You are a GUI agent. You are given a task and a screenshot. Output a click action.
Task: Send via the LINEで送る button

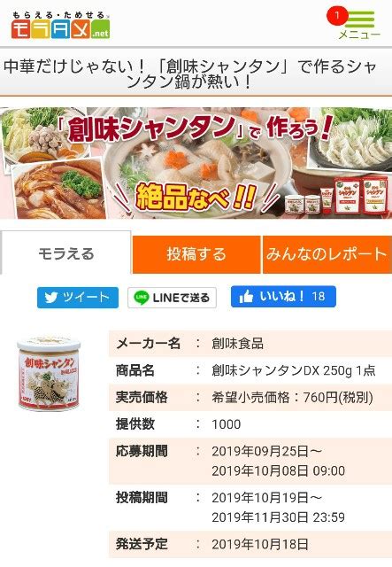coord(172,298)
